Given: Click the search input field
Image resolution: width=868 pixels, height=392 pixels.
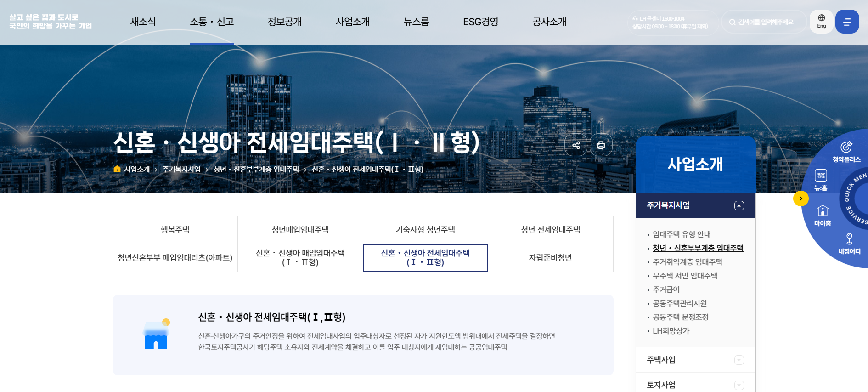Looking at the screenshot, I should (765, 22).
